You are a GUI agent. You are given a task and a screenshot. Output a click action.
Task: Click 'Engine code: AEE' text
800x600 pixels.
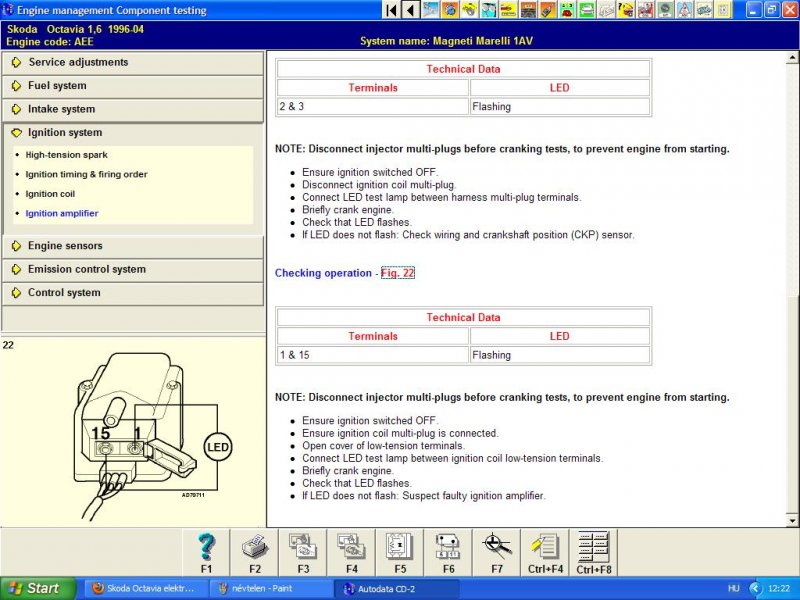pyautogui.click(x=49, y=42)
